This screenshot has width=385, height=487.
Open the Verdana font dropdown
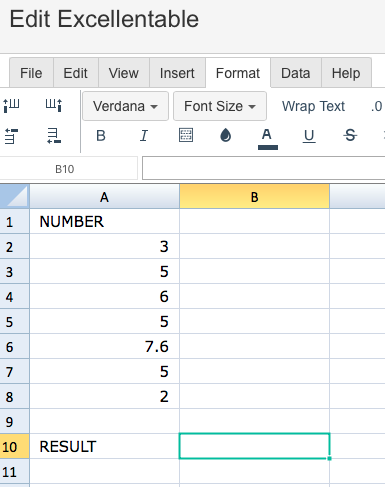125,106
